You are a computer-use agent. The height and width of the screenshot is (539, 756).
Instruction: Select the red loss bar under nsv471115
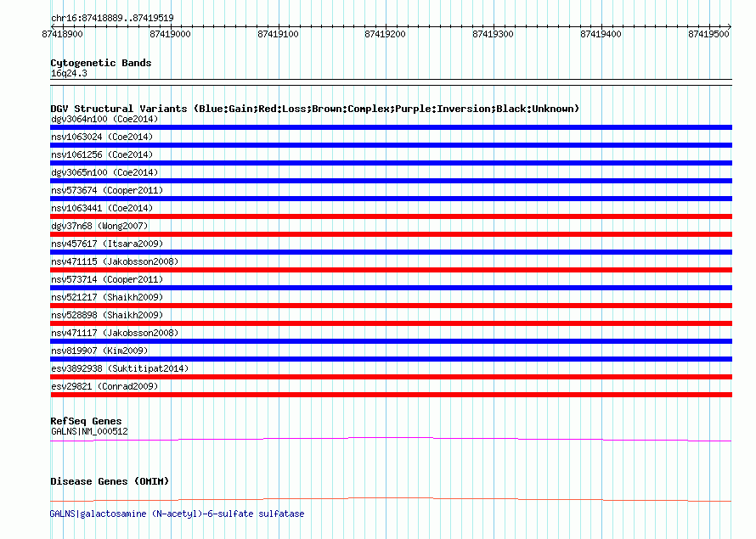coord(391,270)
